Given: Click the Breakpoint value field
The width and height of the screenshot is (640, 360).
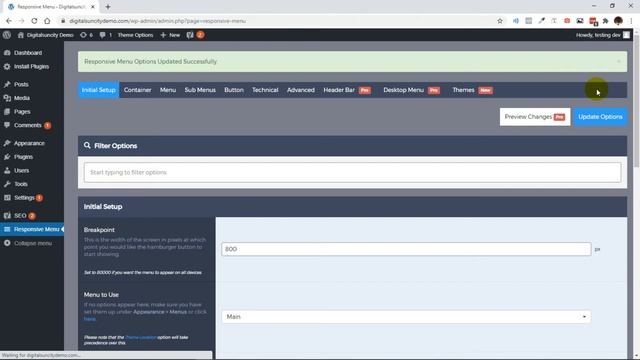Looking at the screenshot, I should coord(406,249).
